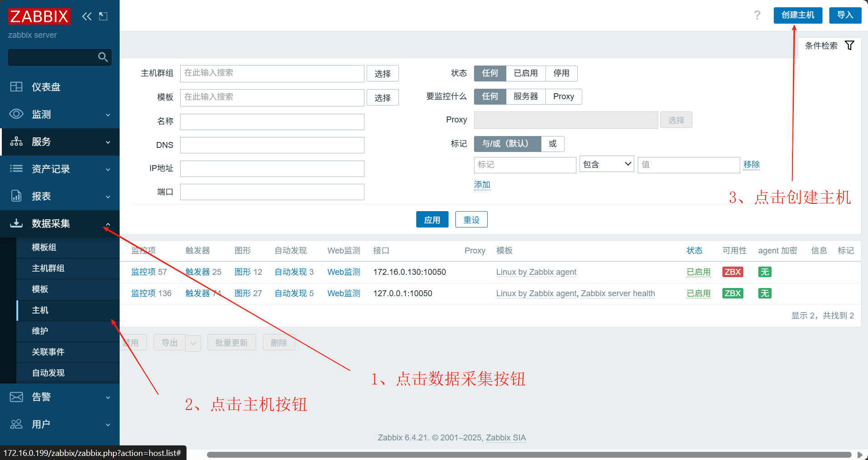
Task: Expand the 报表 menu chevron
Action: 108,197
